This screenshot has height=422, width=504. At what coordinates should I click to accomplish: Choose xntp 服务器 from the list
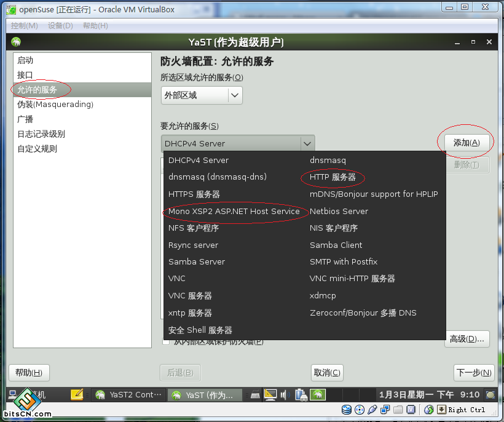point(190,313)
